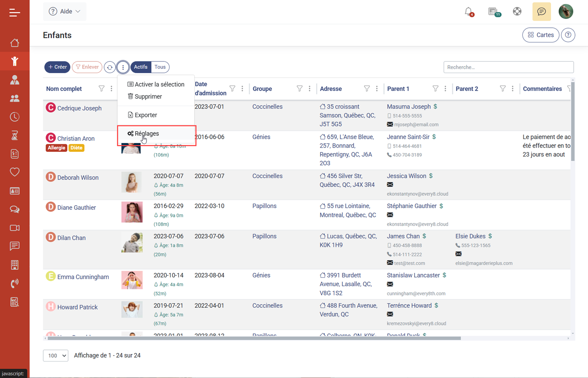Click the hourglass attendance icon
588x378 pixels.
(x=15, y=135)
